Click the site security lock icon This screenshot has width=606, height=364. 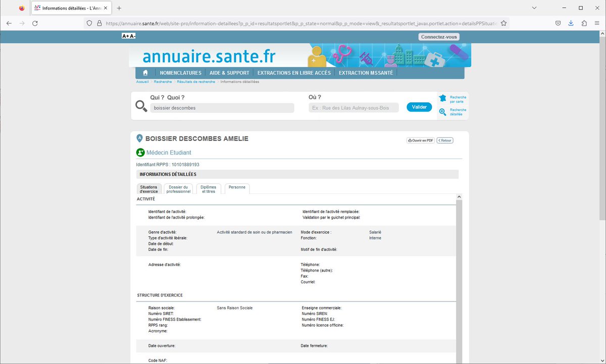[99, 23]
